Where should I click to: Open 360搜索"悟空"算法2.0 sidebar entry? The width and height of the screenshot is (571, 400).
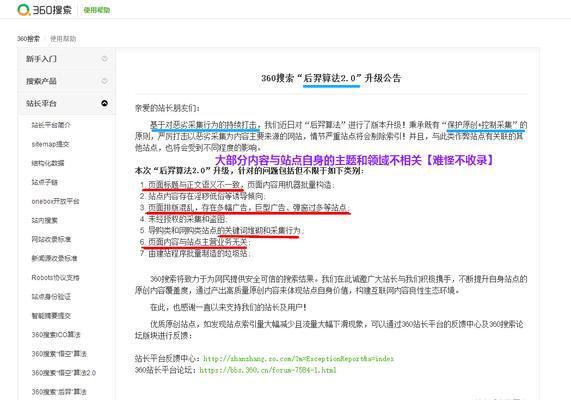(64, 373)
